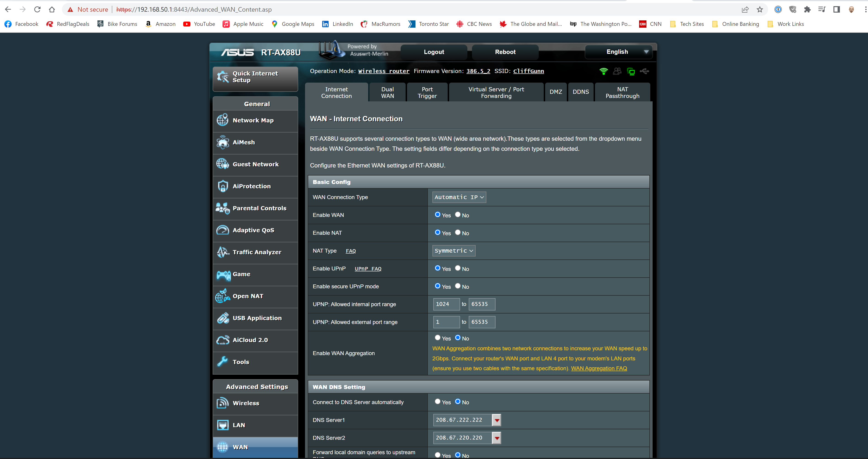This screenshot has width=868, height=459.
Task: Select Yes for Connect to DNS Server automatically
Action: click(x=437, y=401)
